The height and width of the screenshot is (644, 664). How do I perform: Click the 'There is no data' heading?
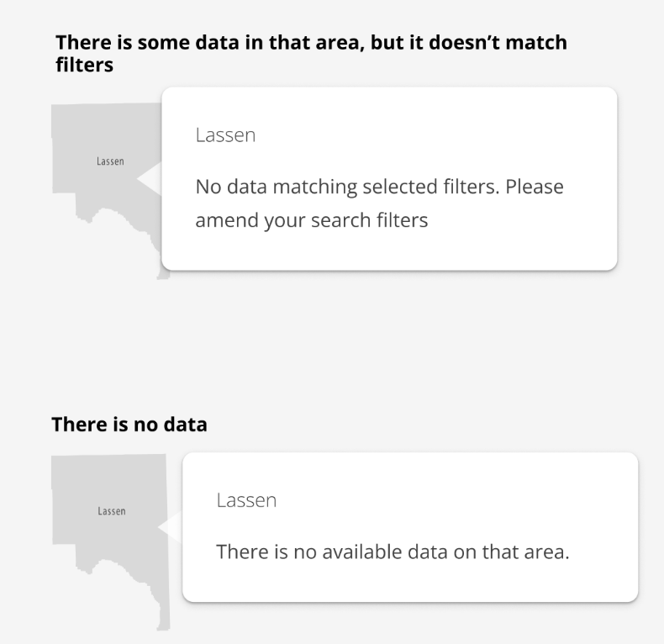(x=129, y=424)
